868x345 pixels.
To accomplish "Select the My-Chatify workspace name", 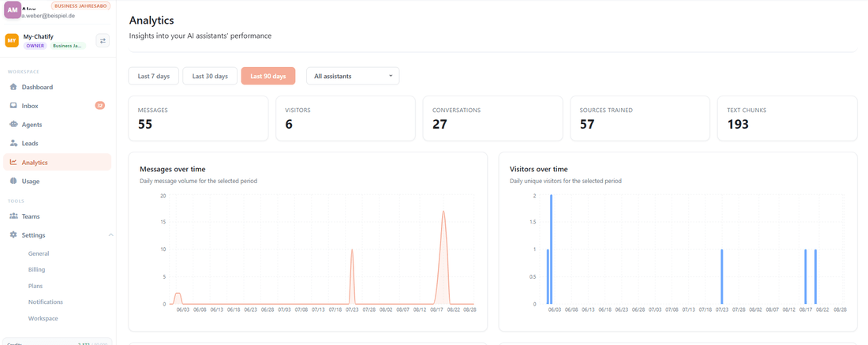I will (38, 36).
